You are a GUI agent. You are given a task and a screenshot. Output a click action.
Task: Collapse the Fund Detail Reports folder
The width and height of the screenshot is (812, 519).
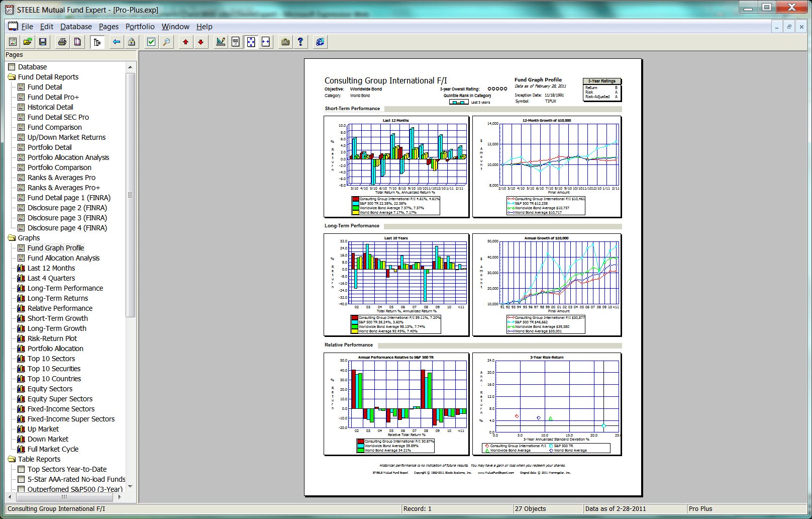[12, 77]
